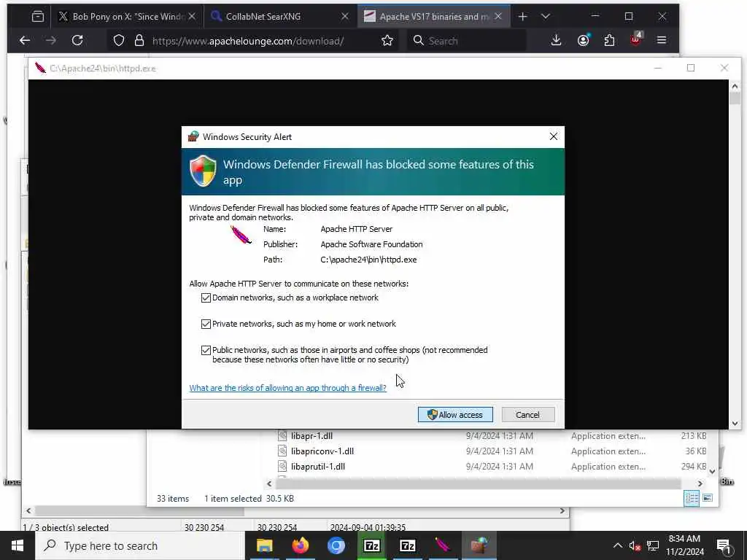Open firewall alert taskbar icon
The image size is (747, 560).
479,545
